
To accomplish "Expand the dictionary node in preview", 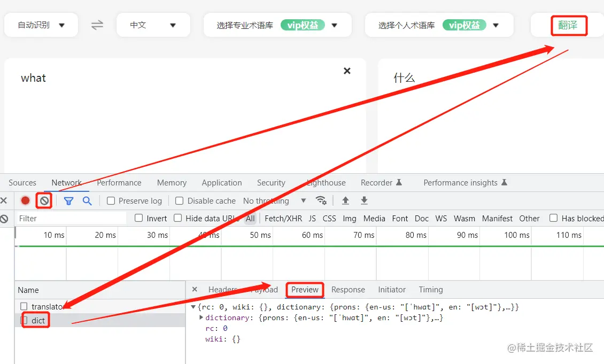I will 201,317.
